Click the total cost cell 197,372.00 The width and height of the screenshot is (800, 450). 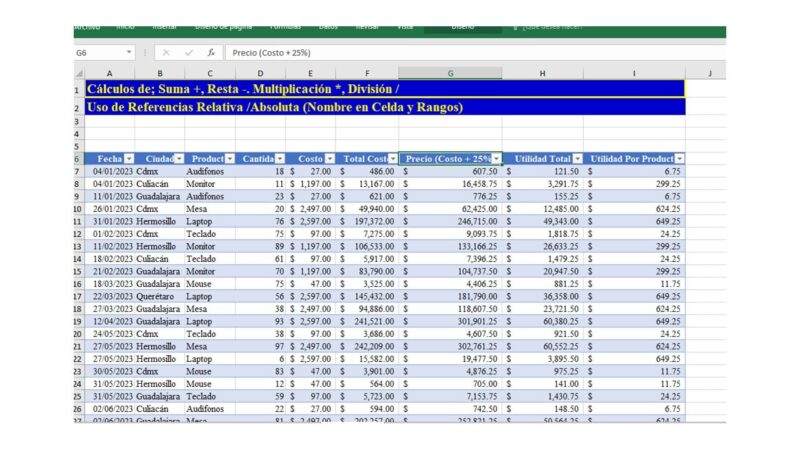pyautogui.click(x=367, y=221)
